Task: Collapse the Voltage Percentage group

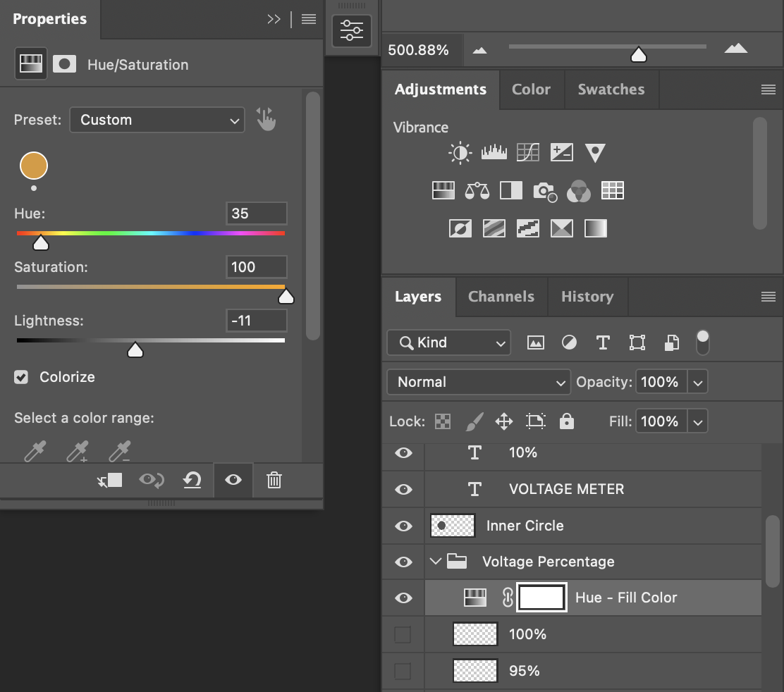Action: [436, 561]
